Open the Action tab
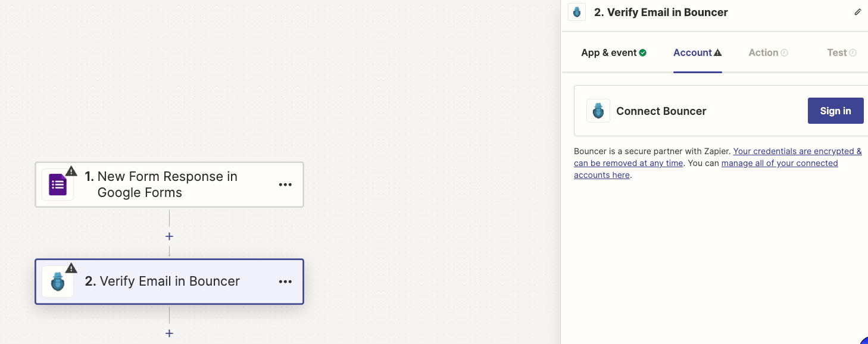 [768, 52]
